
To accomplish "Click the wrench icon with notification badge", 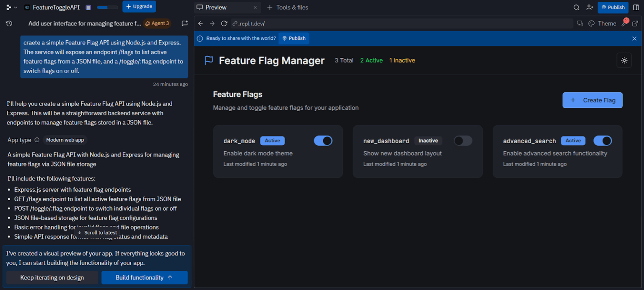I will tap(624, 24).
